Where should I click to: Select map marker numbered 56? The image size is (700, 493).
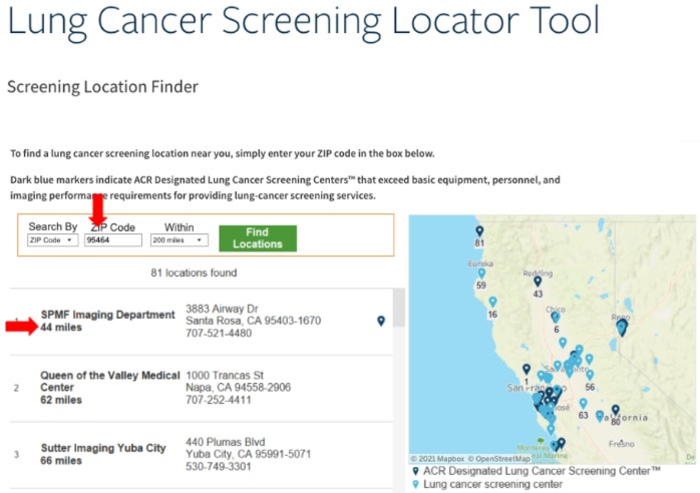(x=590, y=376)
